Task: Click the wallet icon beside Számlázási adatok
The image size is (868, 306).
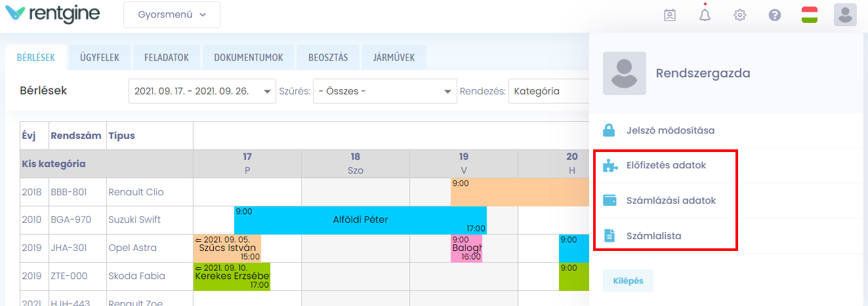Action: coord(610,201)
